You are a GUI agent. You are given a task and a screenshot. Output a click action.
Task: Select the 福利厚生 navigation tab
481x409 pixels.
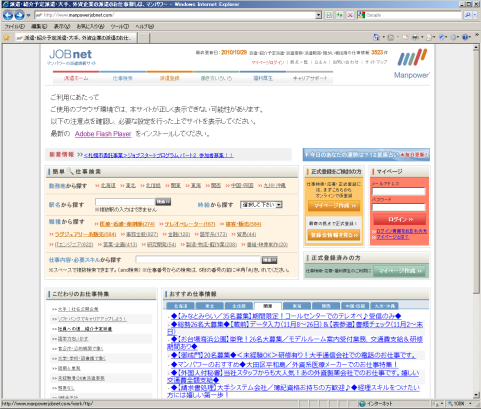point(263,78)
